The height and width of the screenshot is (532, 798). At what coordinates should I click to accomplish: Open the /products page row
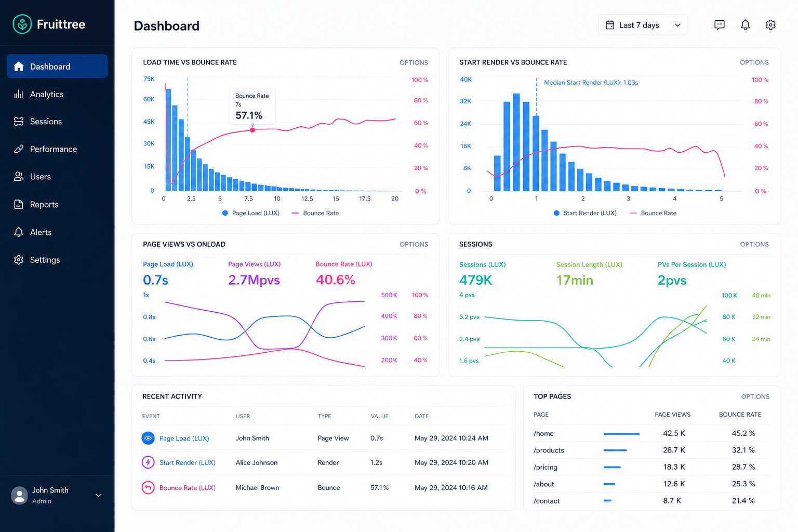[x=651, y=450]
